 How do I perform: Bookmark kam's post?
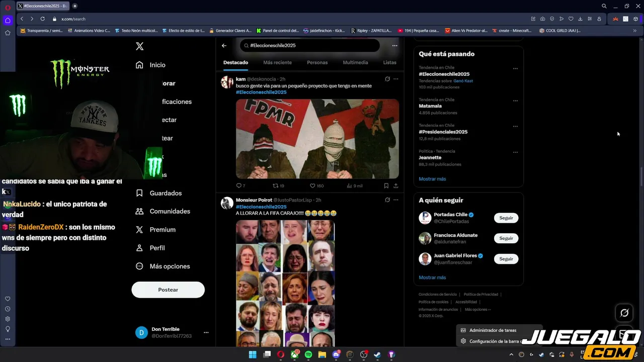click(x=386, y=186)
